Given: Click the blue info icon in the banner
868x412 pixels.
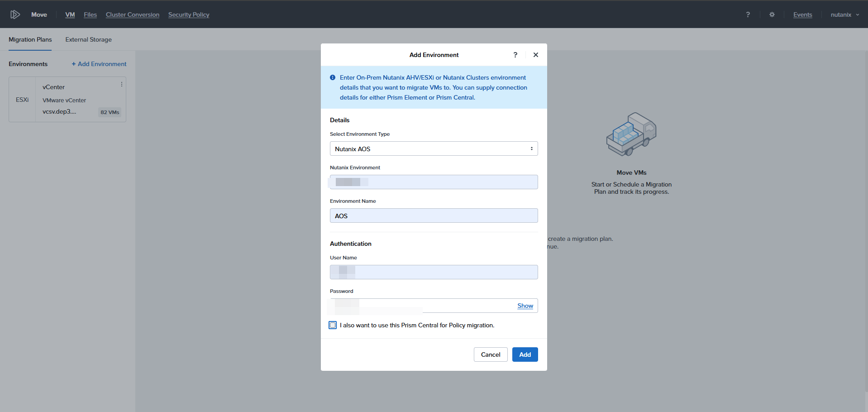Looking at the screenshot, I should click(x=333, y=77).
